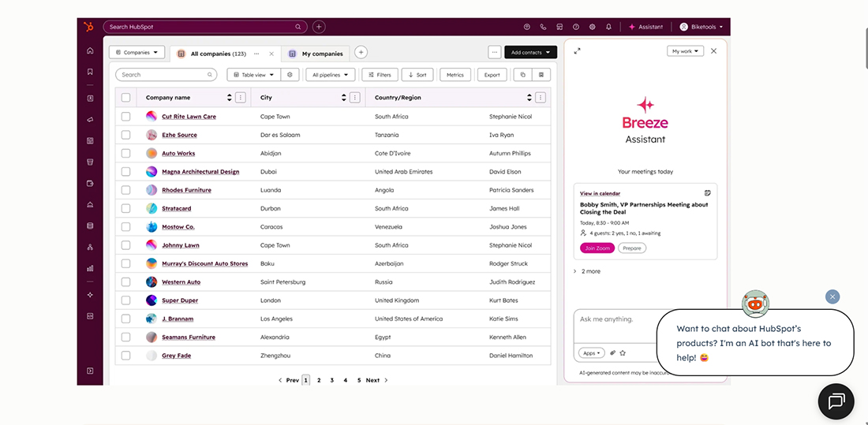Viewport: 868px width, 425px height.
Task: Click the Metrics button
Action: pyautogui.click(x=455, y=75)
